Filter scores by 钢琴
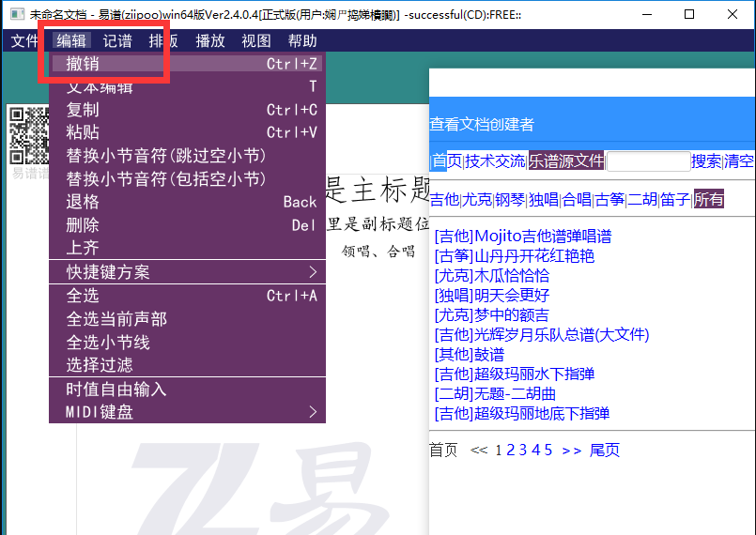756x535 pixels. point(510,199)
